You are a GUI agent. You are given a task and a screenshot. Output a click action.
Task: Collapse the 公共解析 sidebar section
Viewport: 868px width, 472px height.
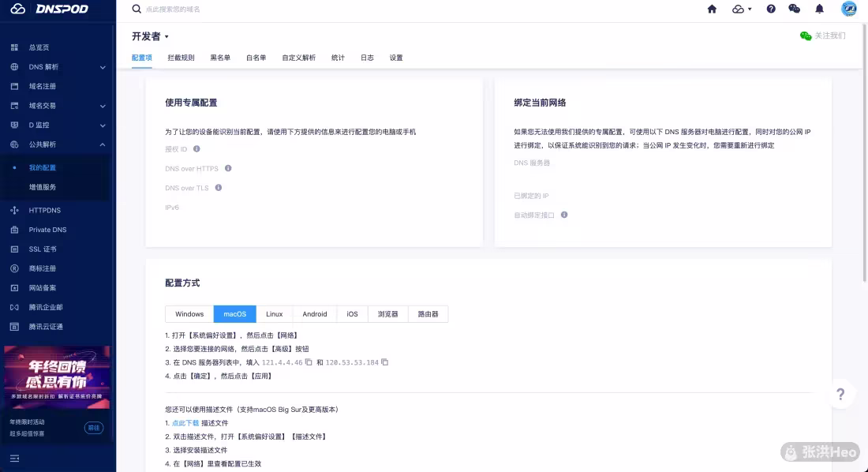103,144
